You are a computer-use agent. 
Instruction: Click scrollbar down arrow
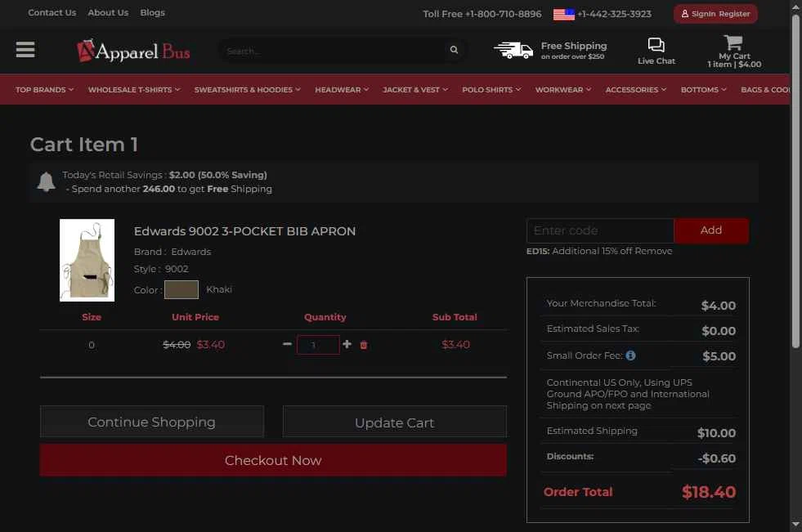[795, 525]
